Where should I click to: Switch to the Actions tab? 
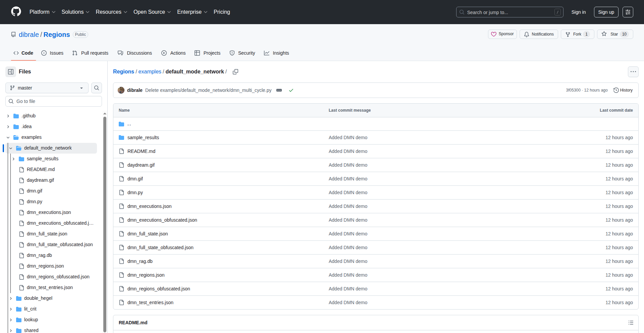click(173, 53)
